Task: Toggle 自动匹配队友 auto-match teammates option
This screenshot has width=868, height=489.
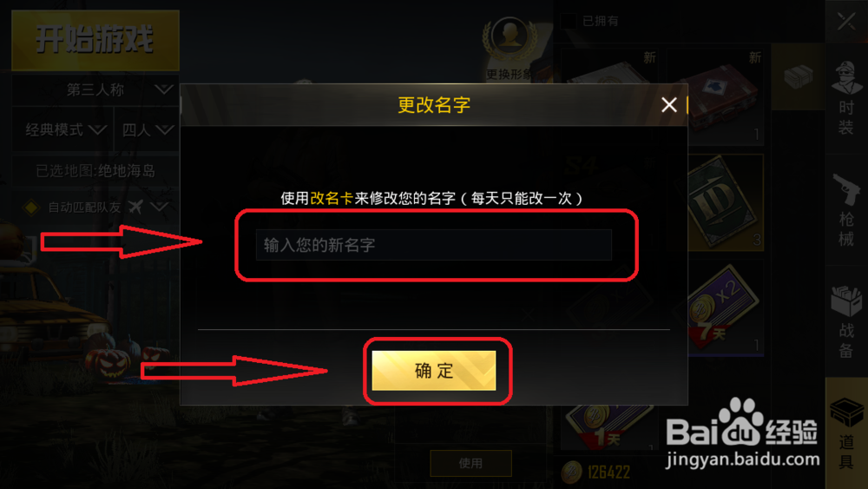Action: click(x=95, y=207)
